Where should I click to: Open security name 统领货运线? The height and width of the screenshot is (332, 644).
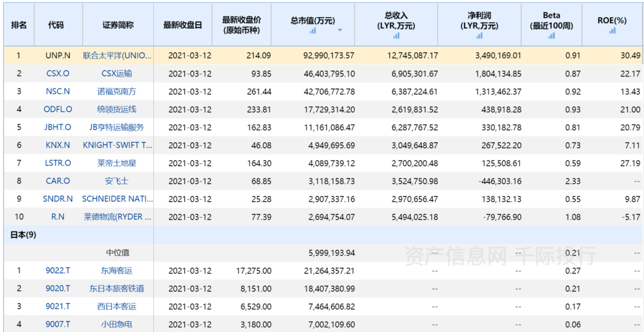118,109
